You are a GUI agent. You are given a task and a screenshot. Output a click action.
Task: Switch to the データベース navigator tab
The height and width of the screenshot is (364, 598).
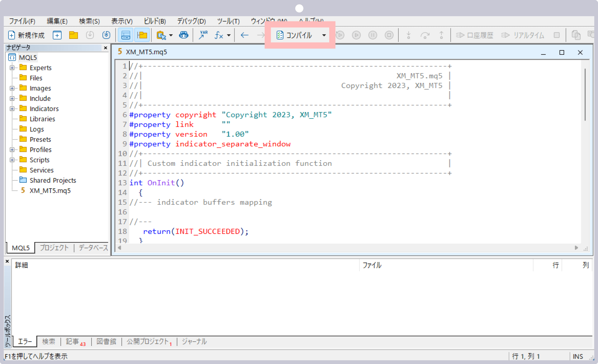point(93,248)
